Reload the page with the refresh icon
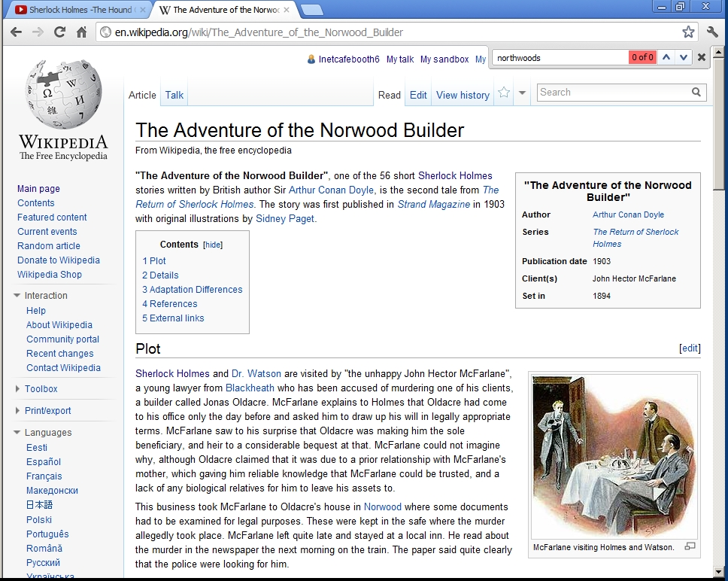Screen dimensions: 728x581 click(59, 32)
